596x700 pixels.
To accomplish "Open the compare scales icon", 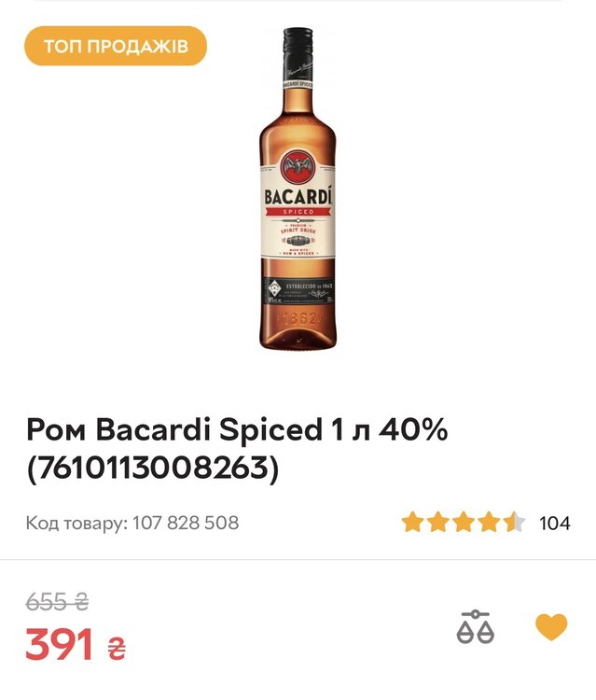I will click(x=476, y=627).
